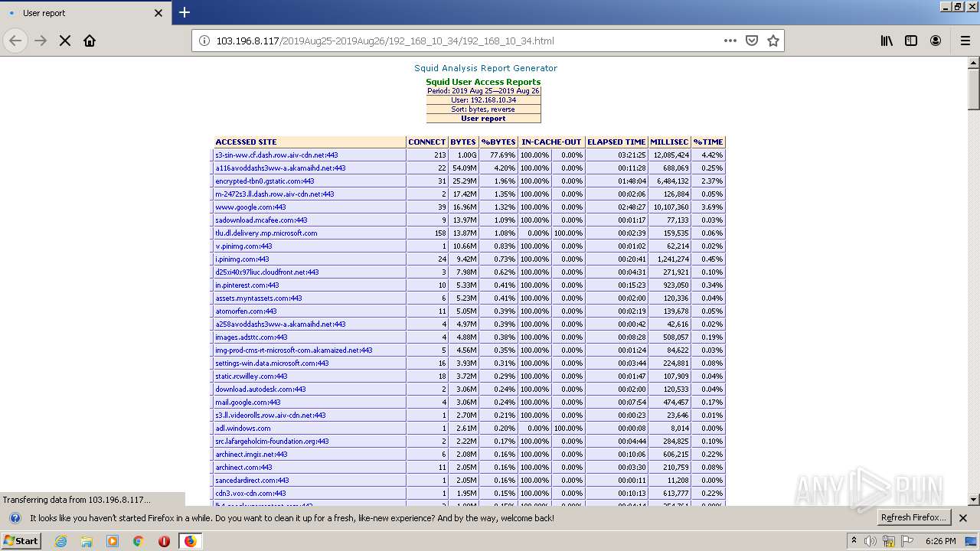Open the Action Center flag icon
Screen dimensions: 980x551
pyautogui.click(x=907, y=541)
